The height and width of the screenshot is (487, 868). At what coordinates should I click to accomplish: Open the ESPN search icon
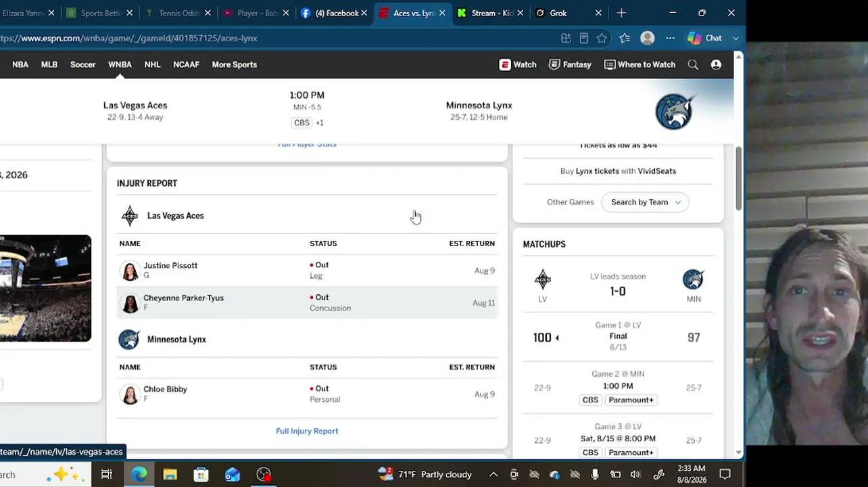pos(693,65)
